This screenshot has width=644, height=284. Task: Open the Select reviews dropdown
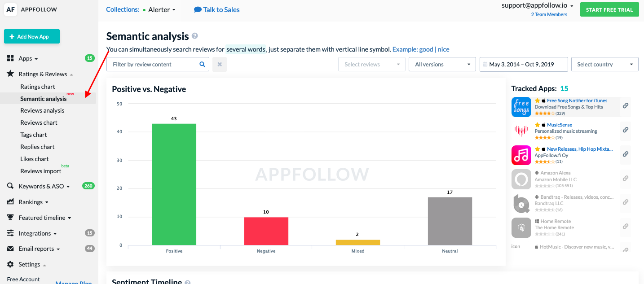372,64
